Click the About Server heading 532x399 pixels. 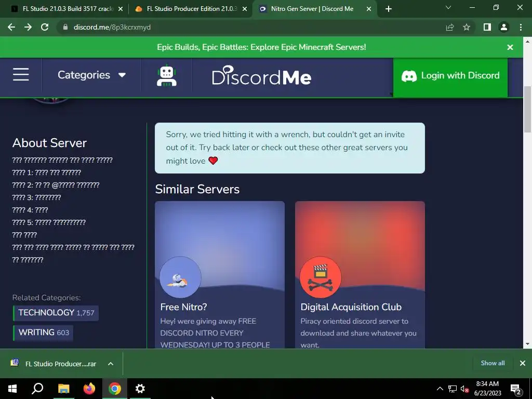coord(49,143)
